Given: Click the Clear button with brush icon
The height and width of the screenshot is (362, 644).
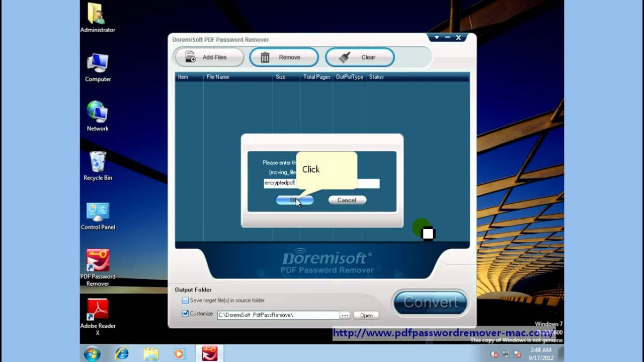Looking at the screenshot, I should click(x=360, y=57).
